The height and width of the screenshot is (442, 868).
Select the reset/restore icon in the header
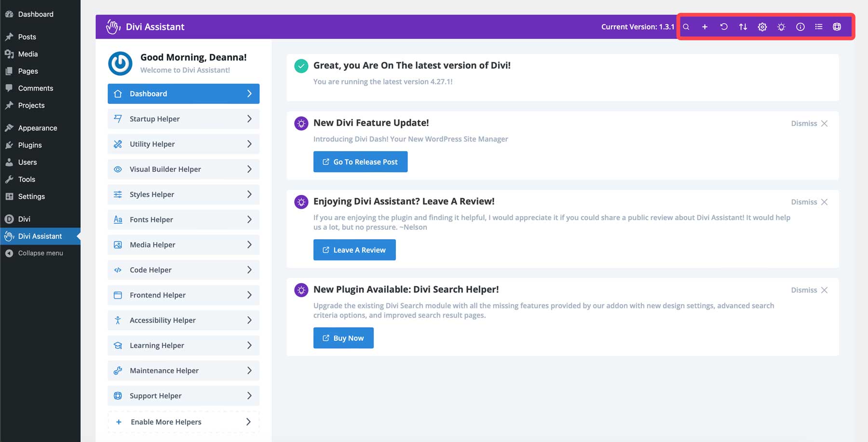pos(723,27)
